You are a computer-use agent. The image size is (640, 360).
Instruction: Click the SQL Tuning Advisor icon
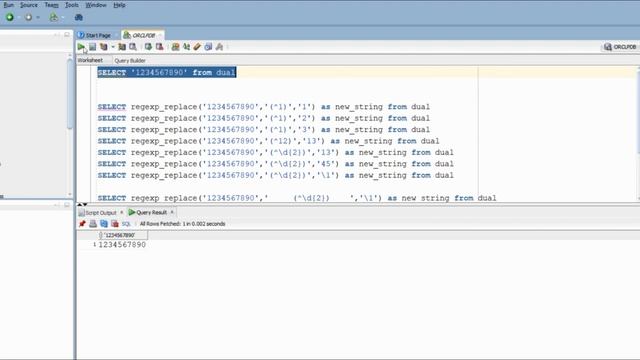(133, 47)
